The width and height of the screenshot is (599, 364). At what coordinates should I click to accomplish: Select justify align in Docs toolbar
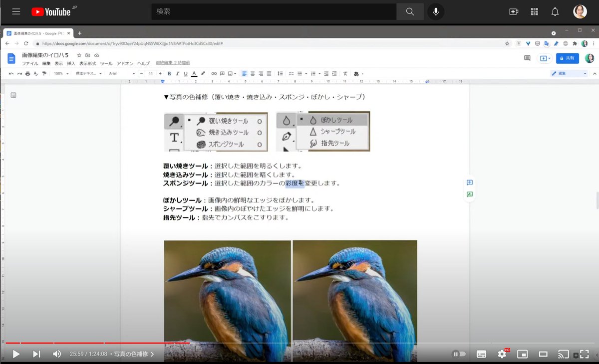[x=269, y=73]
